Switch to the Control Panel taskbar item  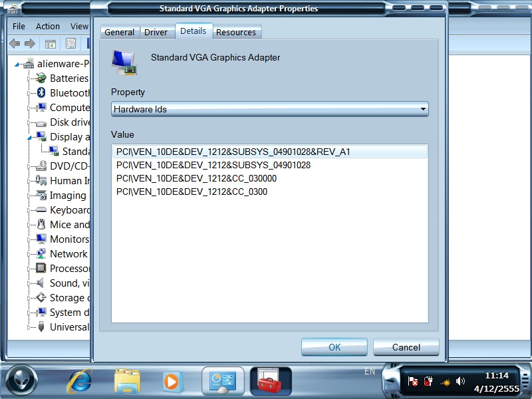pos(223,380)
